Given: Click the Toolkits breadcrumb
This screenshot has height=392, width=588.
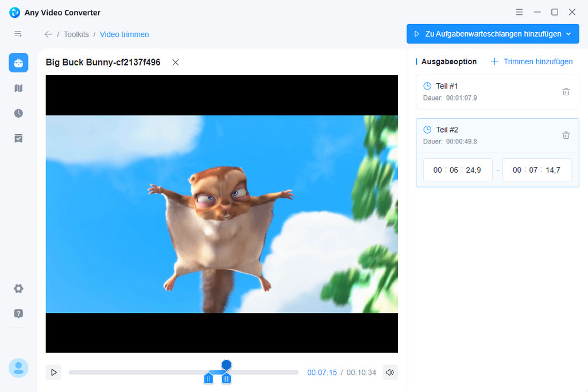Looking at the screenshot, I should click(76, 34).
